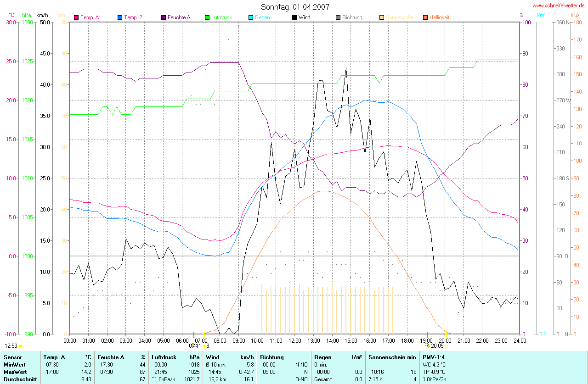Click the 09:00 direction time value
This screenshot has height=384, width=588.
269,372
